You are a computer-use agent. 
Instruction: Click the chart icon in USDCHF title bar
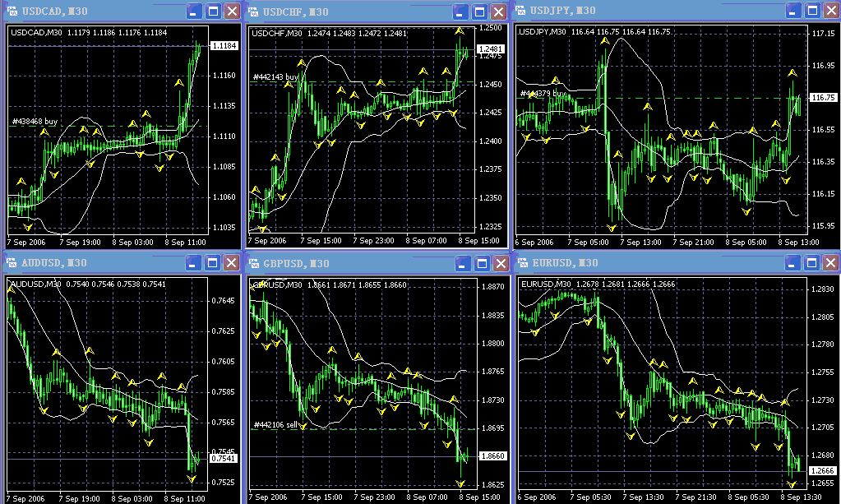(252, 12)
